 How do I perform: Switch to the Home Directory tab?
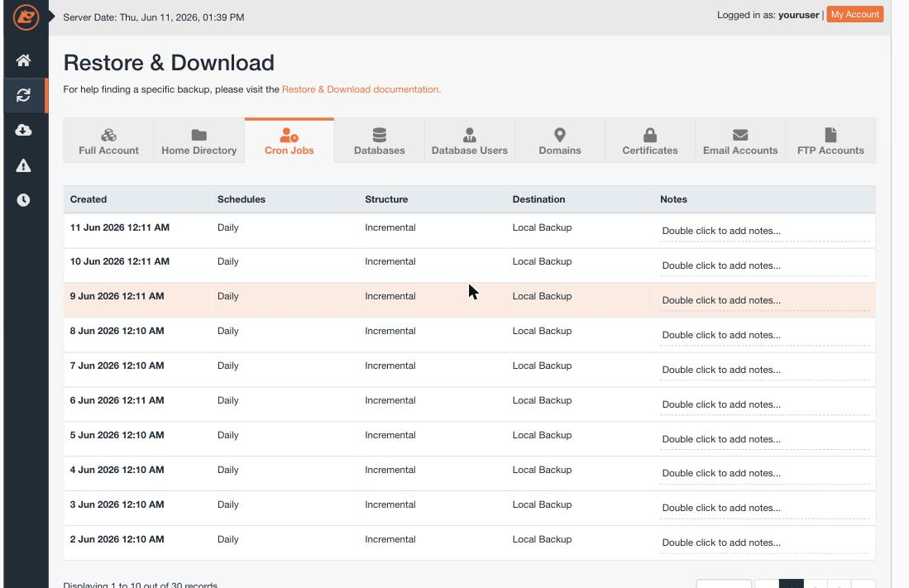(199, 141)
